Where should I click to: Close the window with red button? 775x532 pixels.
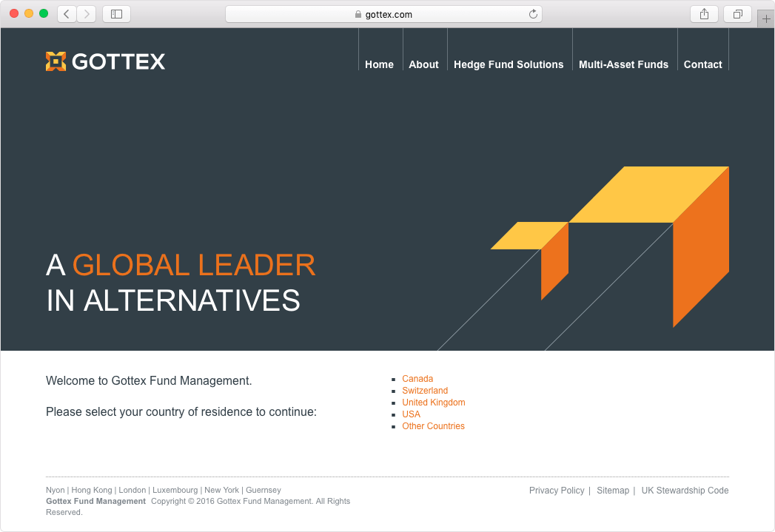14,13
